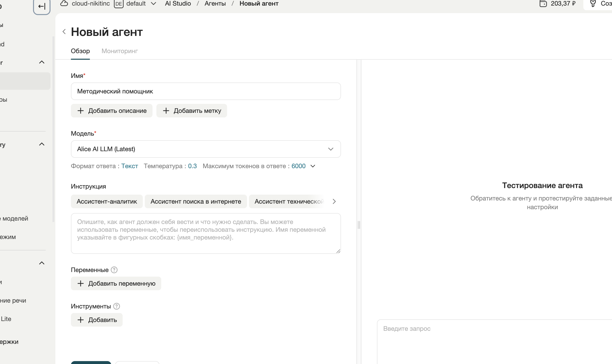612x364 pixels.
Task: Click the highlighted selected sidebar item
Action: 25,81
